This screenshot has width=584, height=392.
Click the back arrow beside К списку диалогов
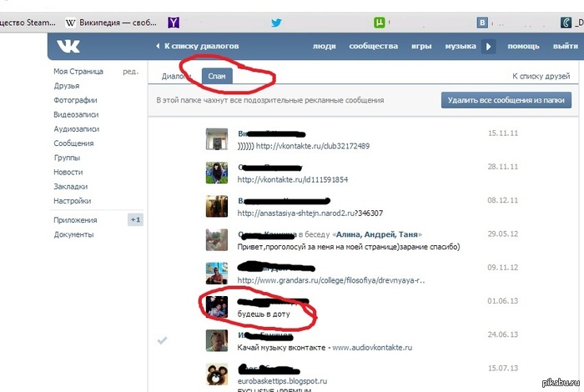158,46
